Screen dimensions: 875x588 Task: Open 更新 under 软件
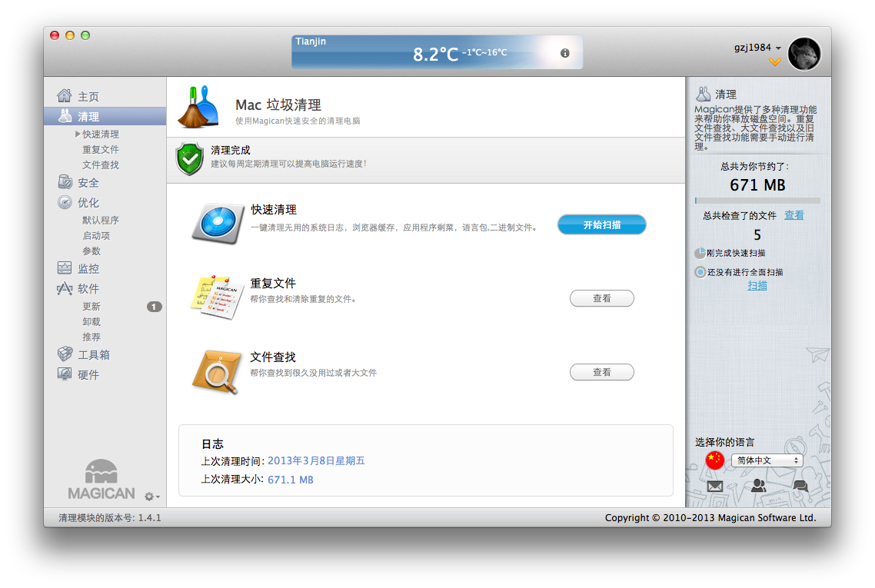[91, 307]
